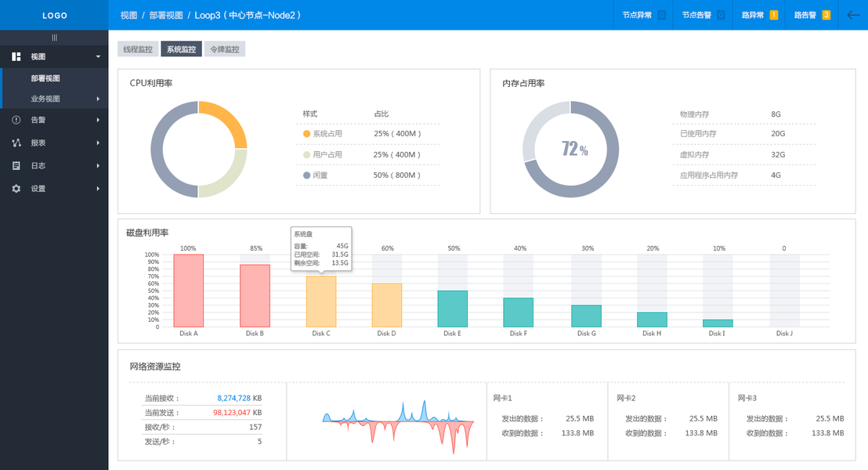Click the orange 系统占用 legend dot
The image size is (868, 470).
pos(306,133)
